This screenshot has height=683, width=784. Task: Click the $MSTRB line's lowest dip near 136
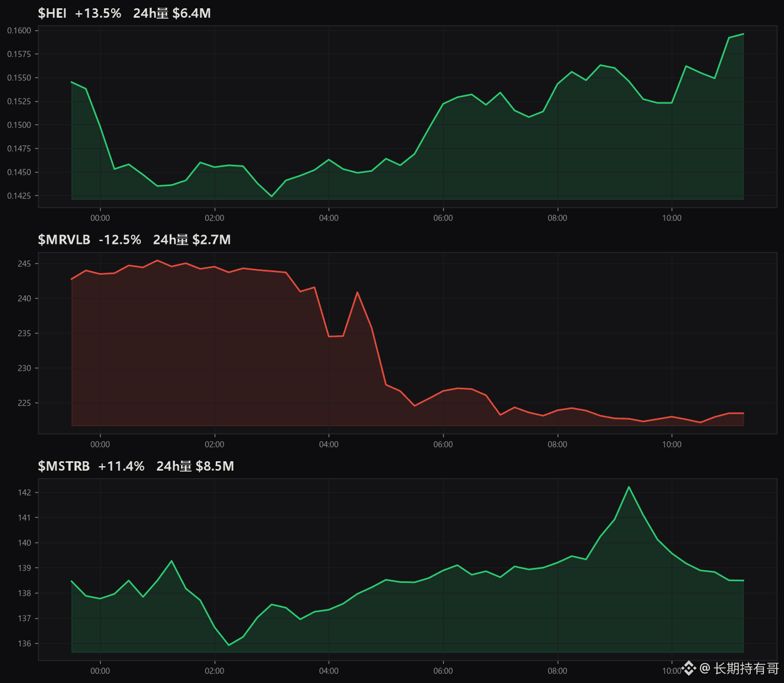[x=229, y=645]
